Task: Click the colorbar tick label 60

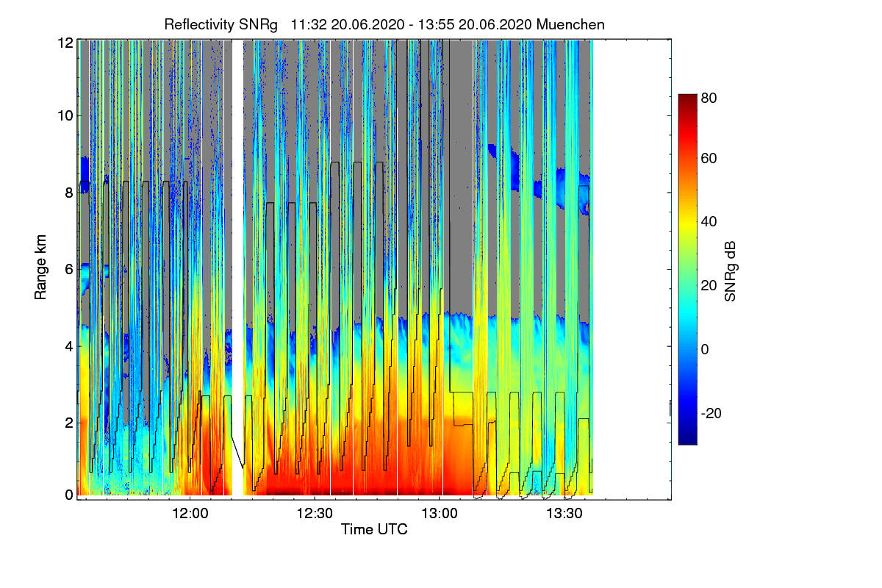Action: point(709,158)
